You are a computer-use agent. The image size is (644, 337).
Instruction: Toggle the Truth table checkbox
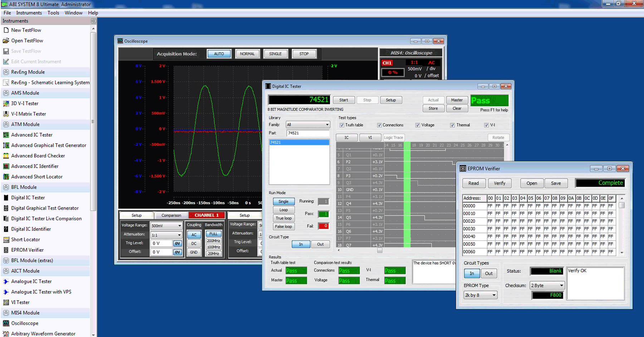342,125
